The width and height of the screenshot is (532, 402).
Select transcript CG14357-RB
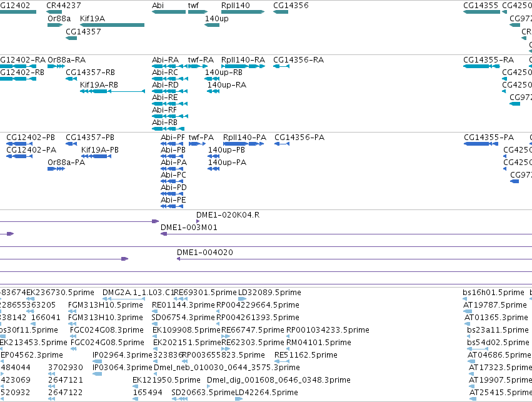click(90, 73)
